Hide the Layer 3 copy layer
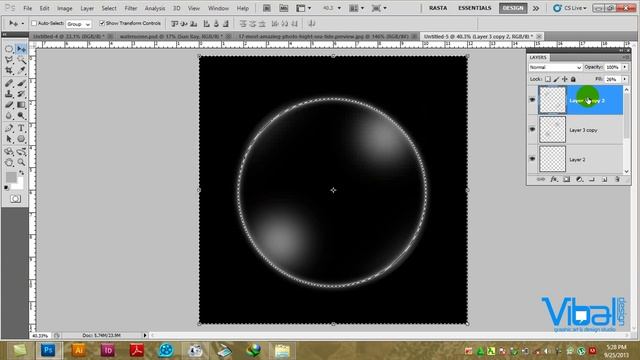The height and width of the screenshot is (360, 640). pos(532,129)
